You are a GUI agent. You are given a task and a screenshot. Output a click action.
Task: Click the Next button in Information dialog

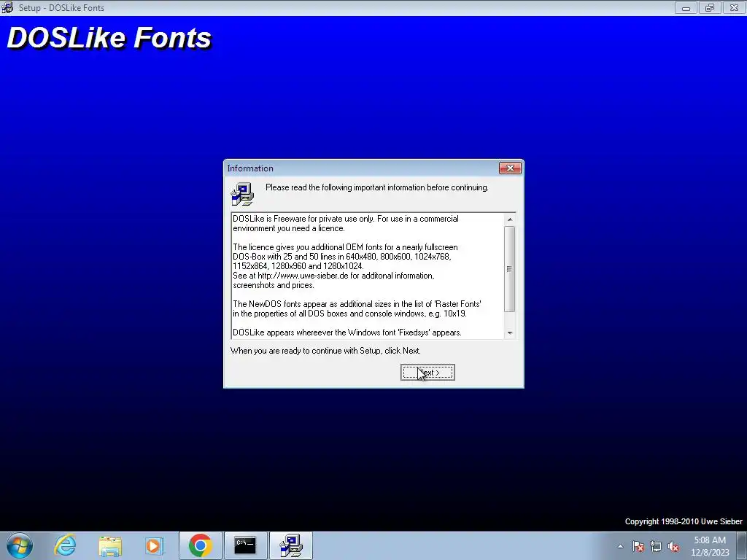coord(427,373)
